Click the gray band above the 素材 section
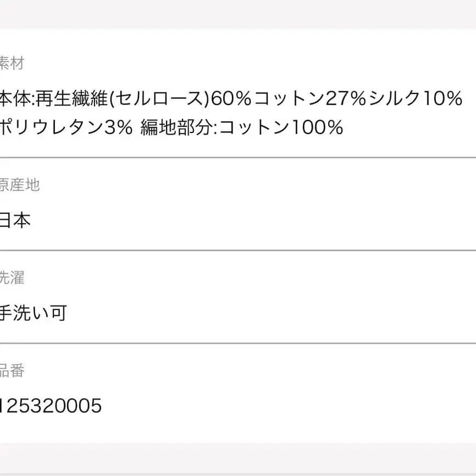The width and height of the screenshot is (476, 476). [x=238, y=14]
